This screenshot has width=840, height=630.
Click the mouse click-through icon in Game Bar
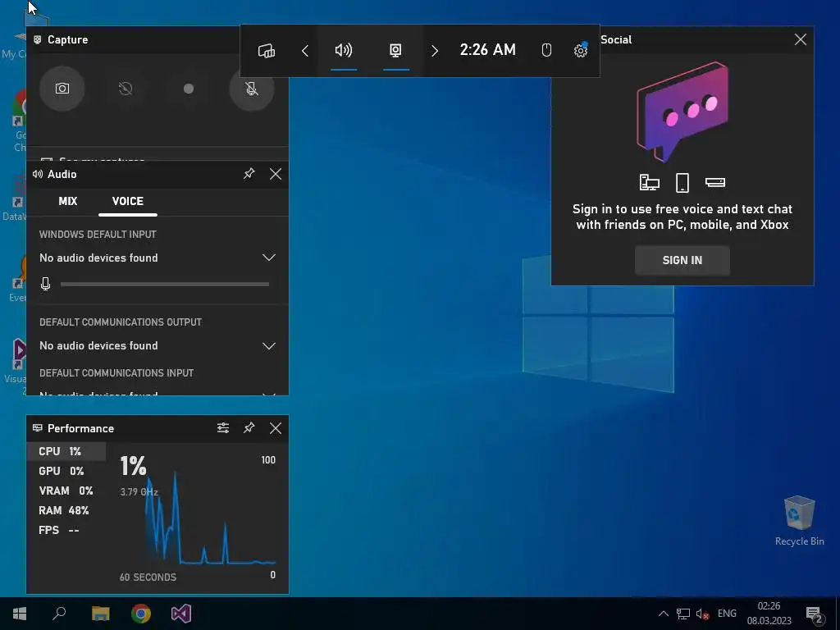(x=546, y=50)
